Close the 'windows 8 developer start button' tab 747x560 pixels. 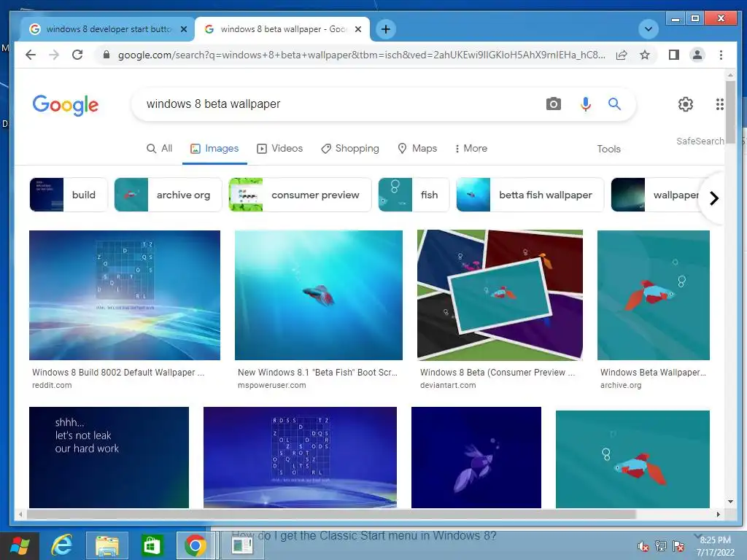tap(183, 29)
